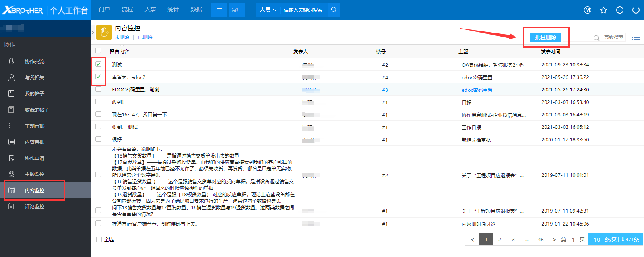644x257 pixels.
Task: Uncheck the 测试 row checkbox
Action: tap(98, 64)
